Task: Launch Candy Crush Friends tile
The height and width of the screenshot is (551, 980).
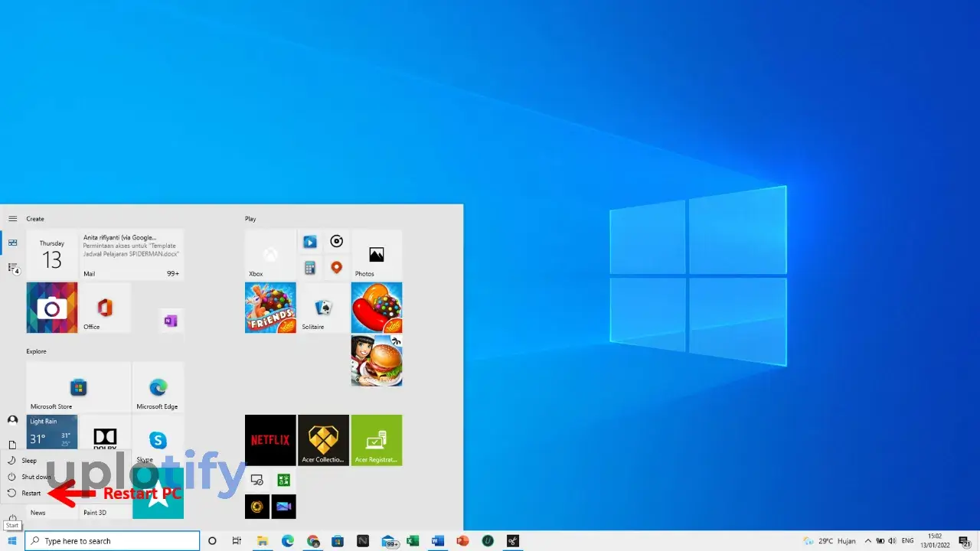Action: pyautogui.click(x=270, y=308)
